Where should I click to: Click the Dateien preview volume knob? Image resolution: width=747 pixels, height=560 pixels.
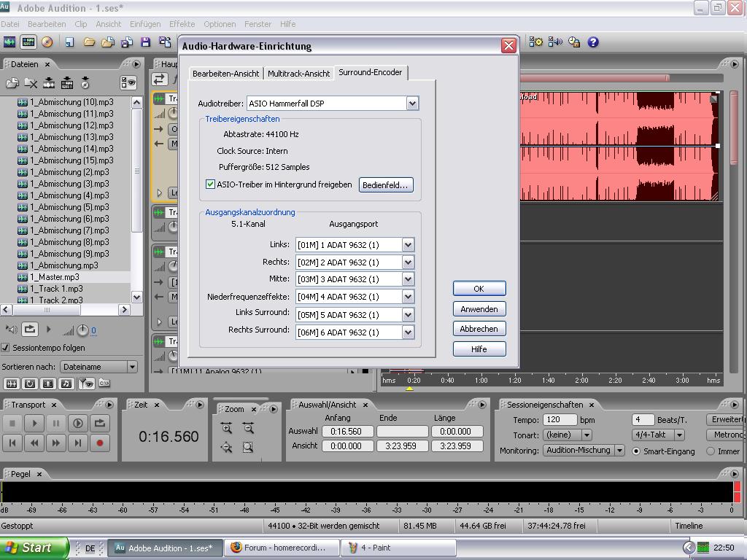click(82, 330)
